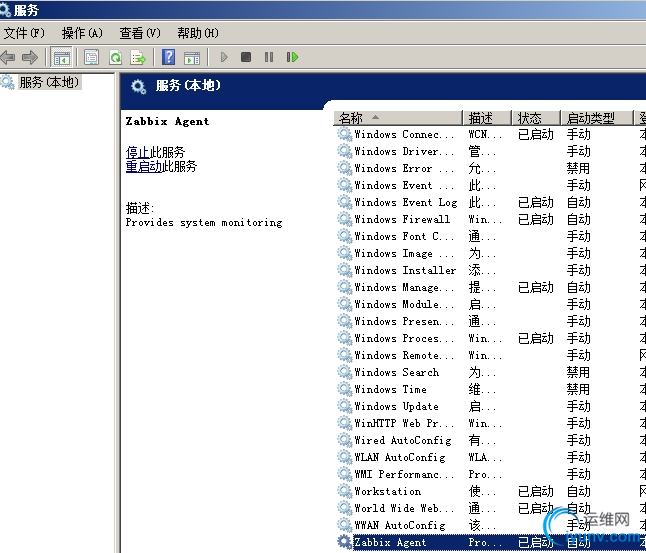Select the Windows Event ... service row
Screen dimensions: 646x553
coord(490,185)
